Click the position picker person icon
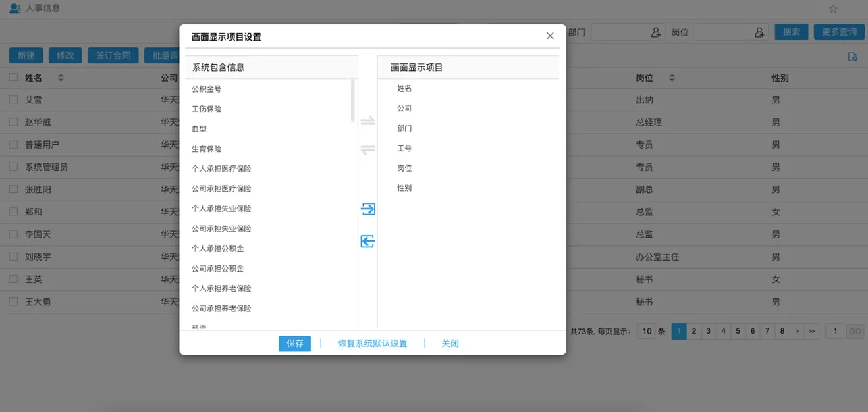This screenshot has height=412, width=868. (759, 32)
